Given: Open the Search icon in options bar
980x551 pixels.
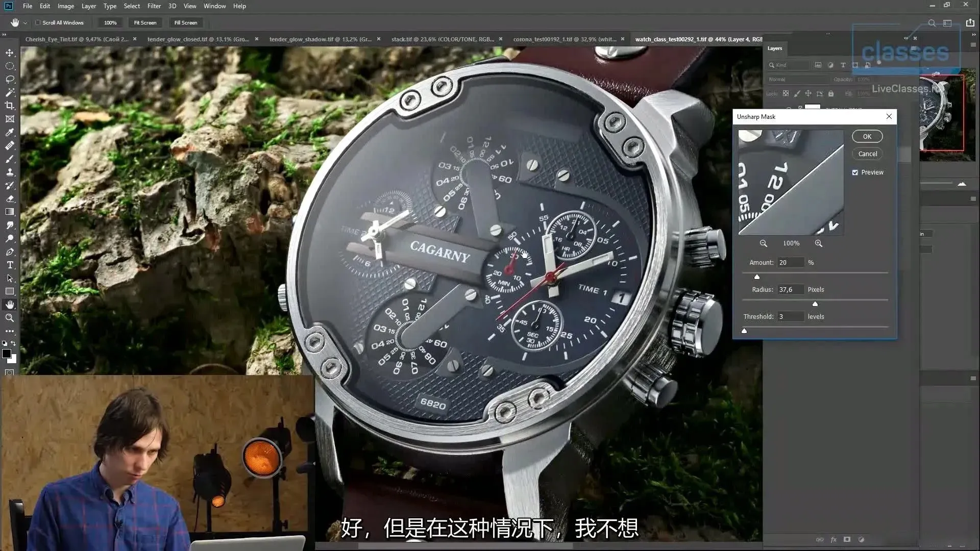Looking at the screenshot, I should click(x=932, y=23).
